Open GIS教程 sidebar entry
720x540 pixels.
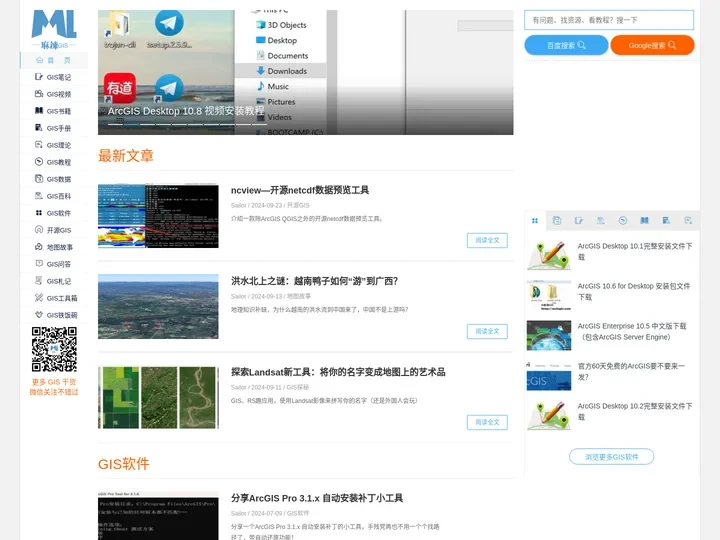[x=54, y=162]
